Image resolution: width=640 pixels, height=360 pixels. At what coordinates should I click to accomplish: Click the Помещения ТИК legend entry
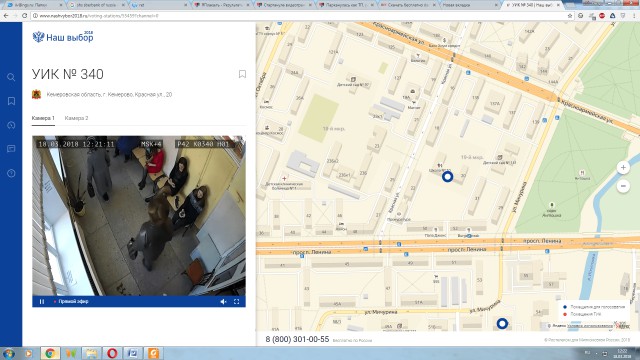[582, 314]
